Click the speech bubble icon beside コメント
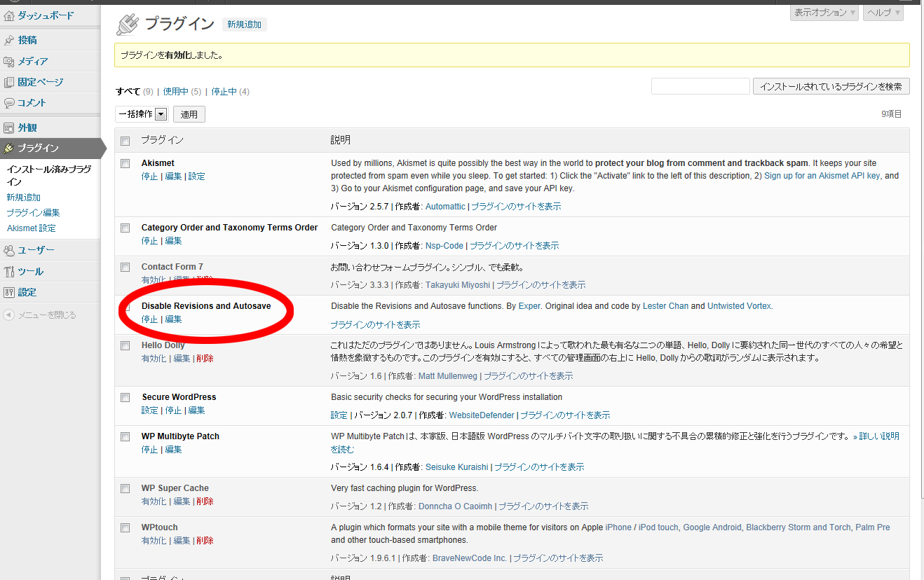The image size is (924, 580). (x=9, y=103)
